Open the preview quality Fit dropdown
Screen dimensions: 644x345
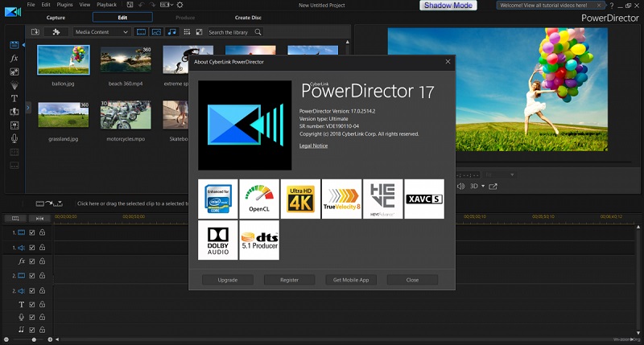[499, 175]
